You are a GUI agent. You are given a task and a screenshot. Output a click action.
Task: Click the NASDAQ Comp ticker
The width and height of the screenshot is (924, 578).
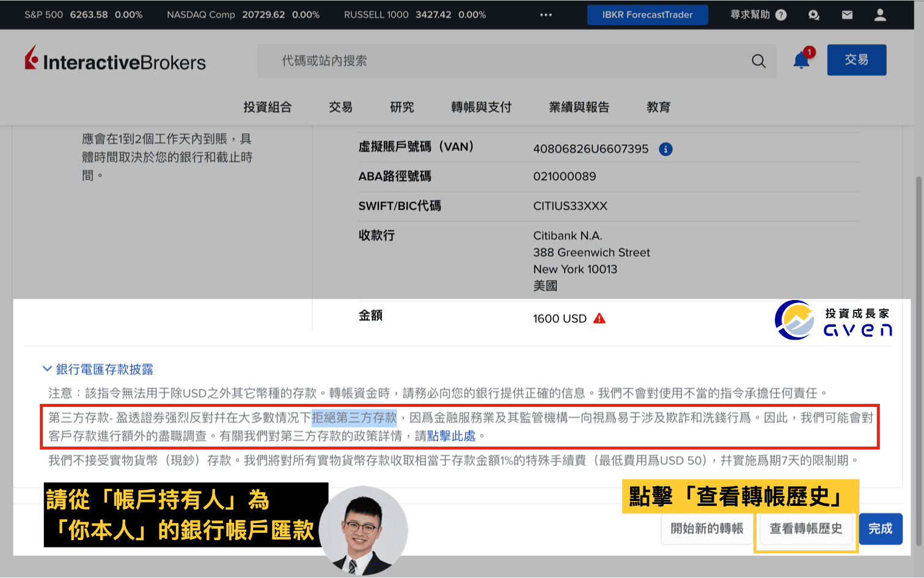[243, 15]
